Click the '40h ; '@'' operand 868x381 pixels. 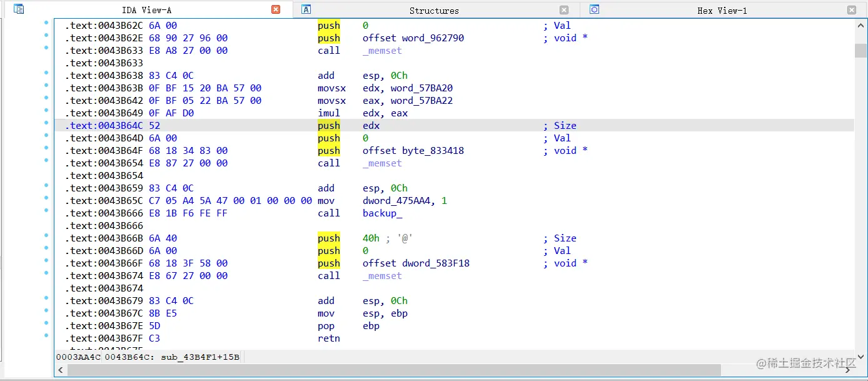[388, 238]
